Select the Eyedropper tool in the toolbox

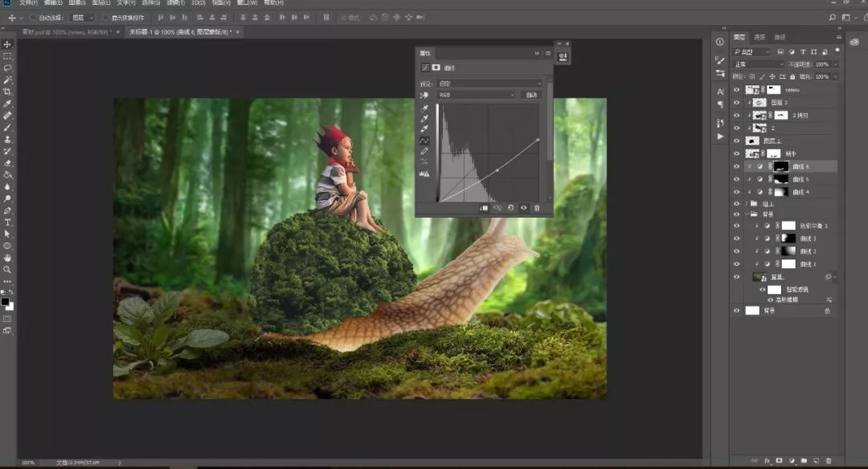tap(8, 104)
